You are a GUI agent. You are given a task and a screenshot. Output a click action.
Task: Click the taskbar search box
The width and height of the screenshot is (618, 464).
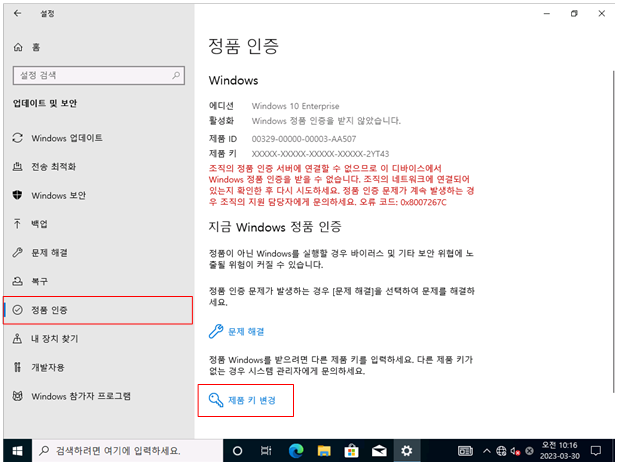[x=127, y=451]
